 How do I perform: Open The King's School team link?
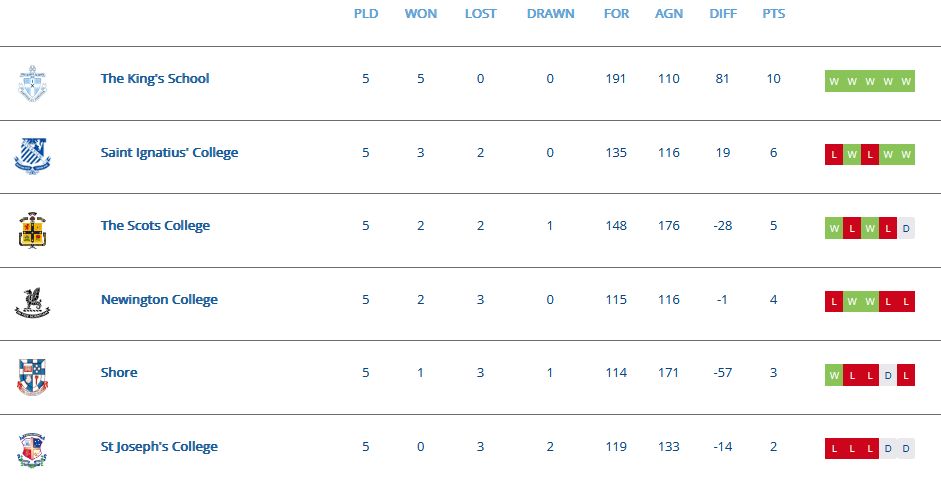pyautogui.click(x=155, y=79)
